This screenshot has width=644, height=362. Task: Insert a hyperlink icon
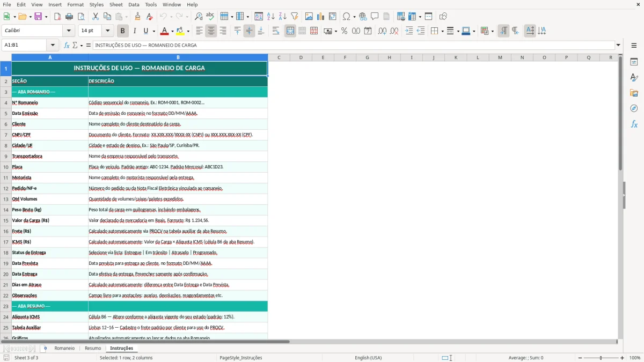pyautogui.click(x=363, y=17)
